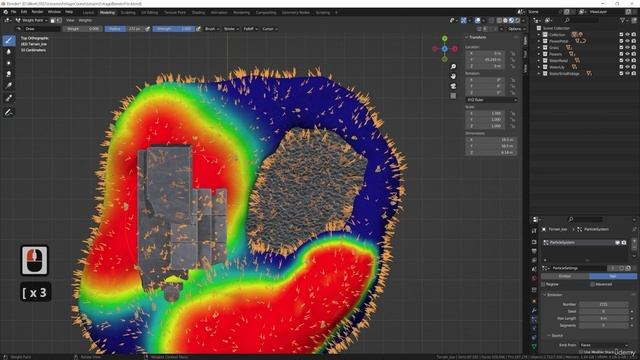Open the XYZ Euler rotation mode dropdown
Image resolution: width=640 pixels, height=360 pixels.
tap(491, 100)
